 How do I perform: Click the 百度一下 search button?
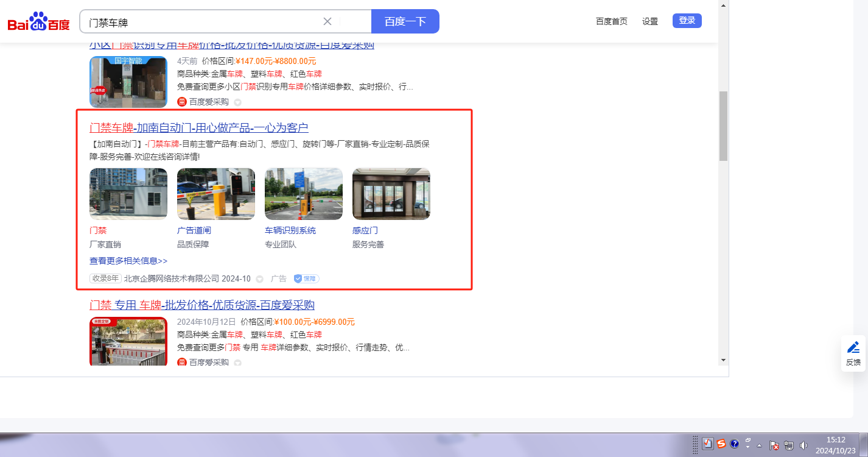click(405, 21)
